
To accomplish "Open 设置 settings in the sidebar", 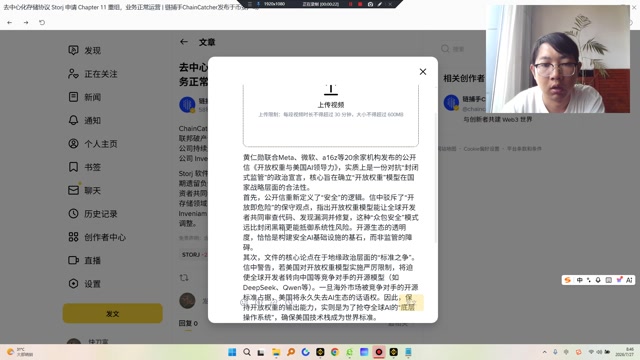I will tap(84, 284).
